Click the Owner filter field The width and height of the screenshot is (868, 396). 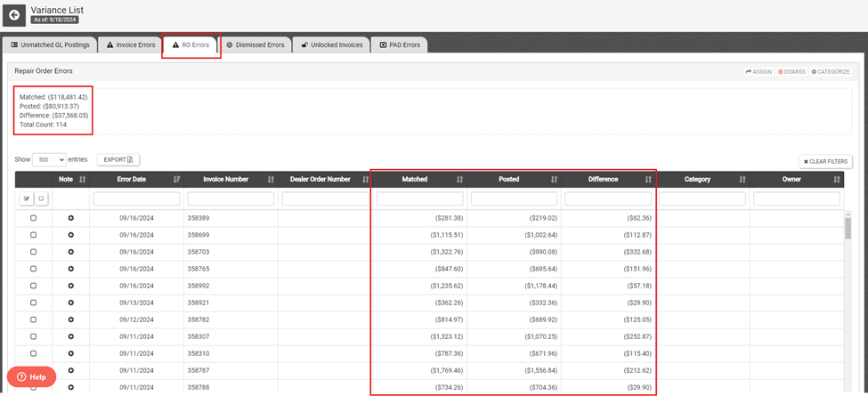tap(797, 198)
